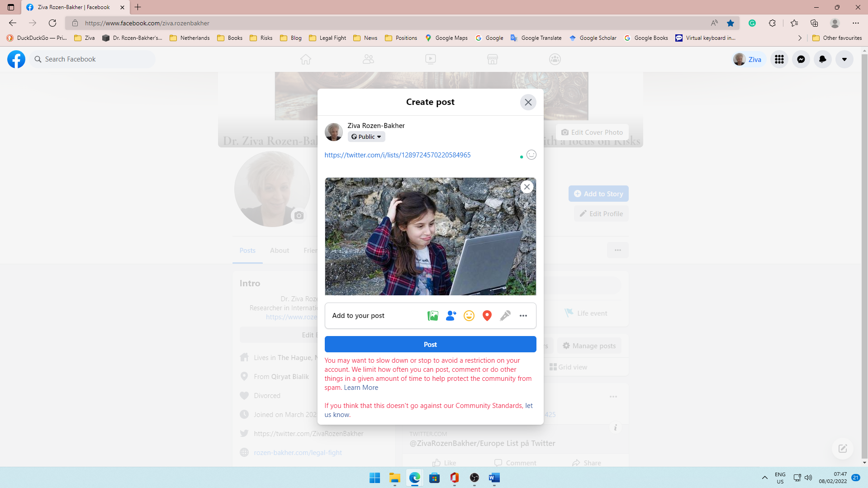
Task: Open Other favourites folder
Action: [837, 38]
